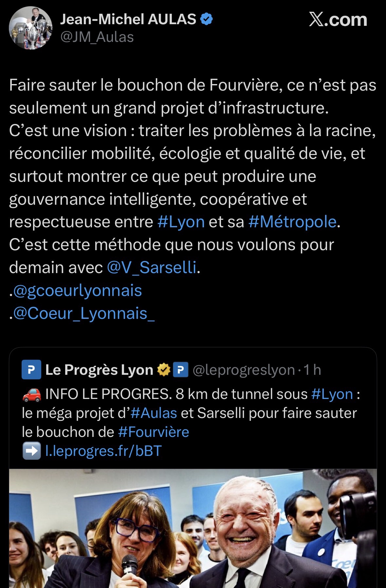
Task: Open the #Lyon hashtag in main tweet
Action: tap(181, 222)
